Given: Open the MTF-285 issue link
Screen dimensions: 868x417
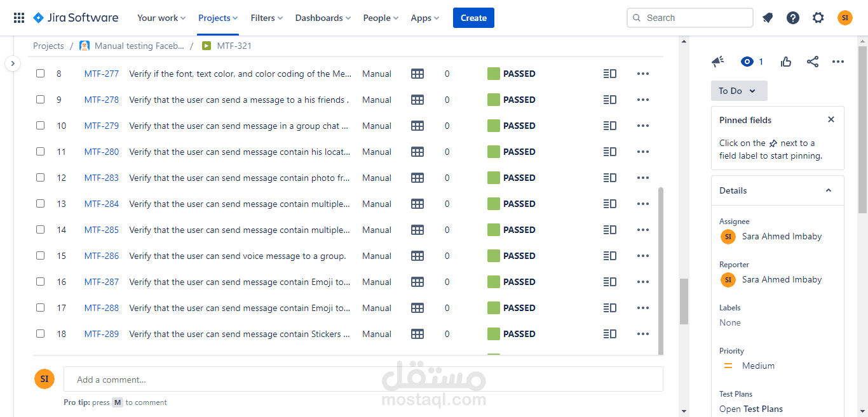Looking at the screenshot, I should pos(102,230).
